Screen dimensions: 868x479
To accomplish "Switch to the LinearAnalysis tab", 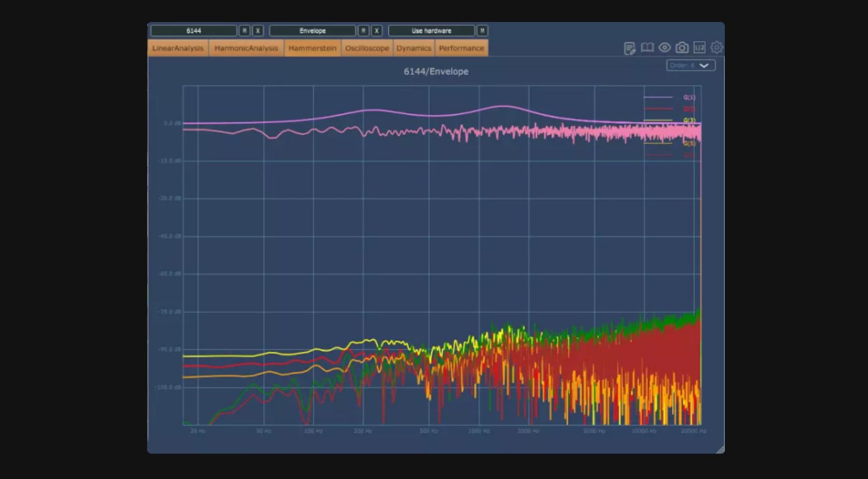I will coord(178,48).
